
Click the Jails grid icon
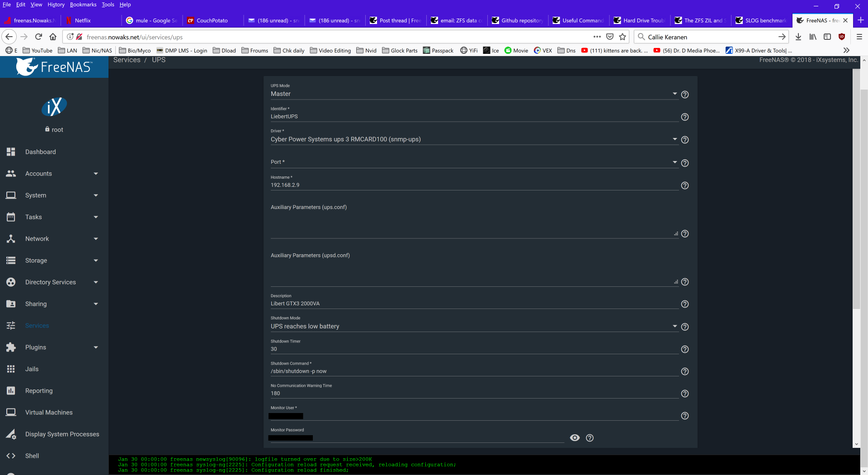point(11,369)
